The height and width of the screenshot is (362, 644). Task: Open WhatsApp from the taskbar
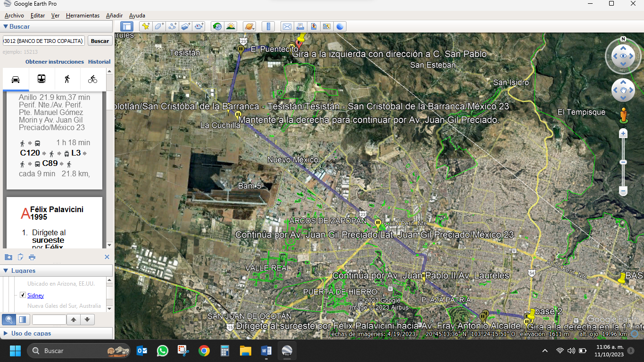point(163,351)
